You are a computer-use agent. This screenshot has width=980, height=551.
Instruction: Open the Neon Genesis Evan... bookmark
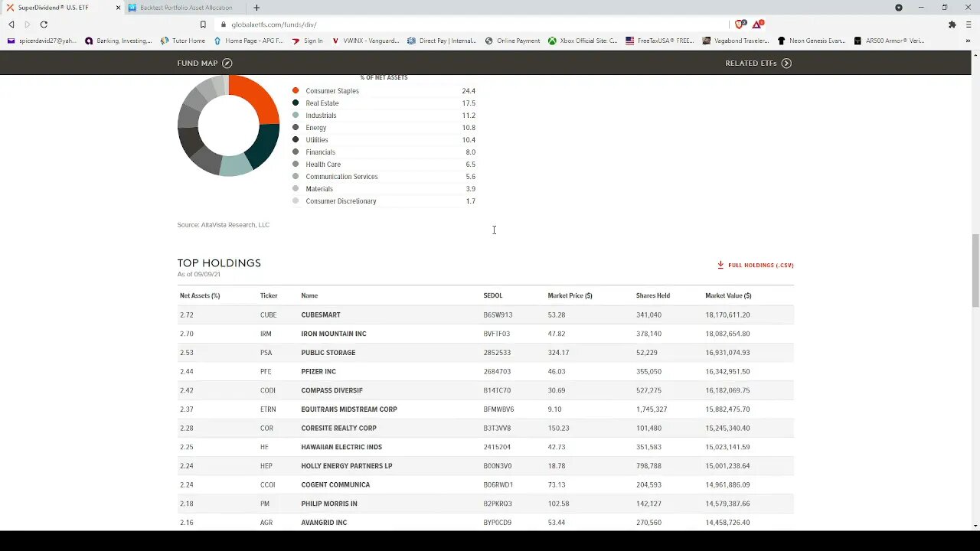(812, 41)
